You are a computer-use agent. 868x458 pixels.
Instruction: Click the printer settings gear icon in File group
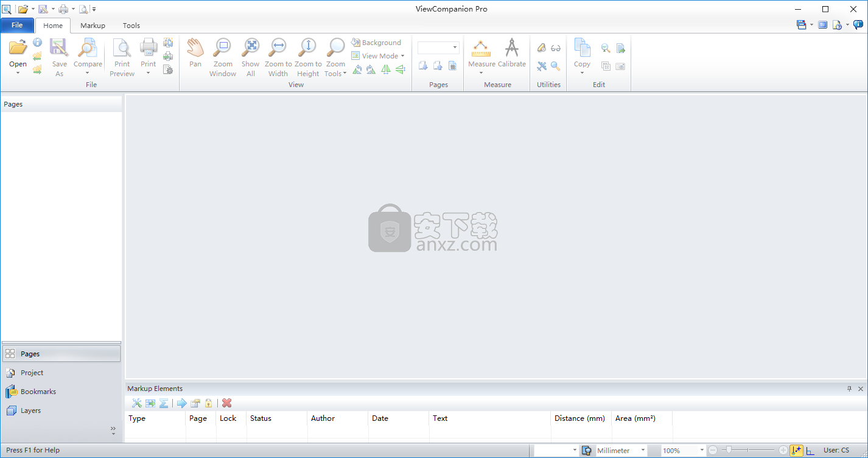168,69
